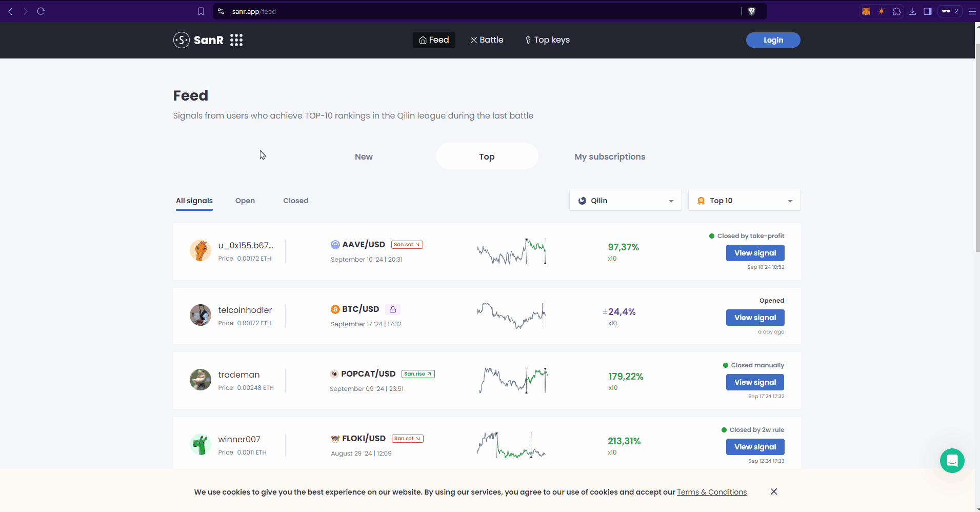
Task: Click the lock icon next to BTC/USD
Action: [393, 309]
